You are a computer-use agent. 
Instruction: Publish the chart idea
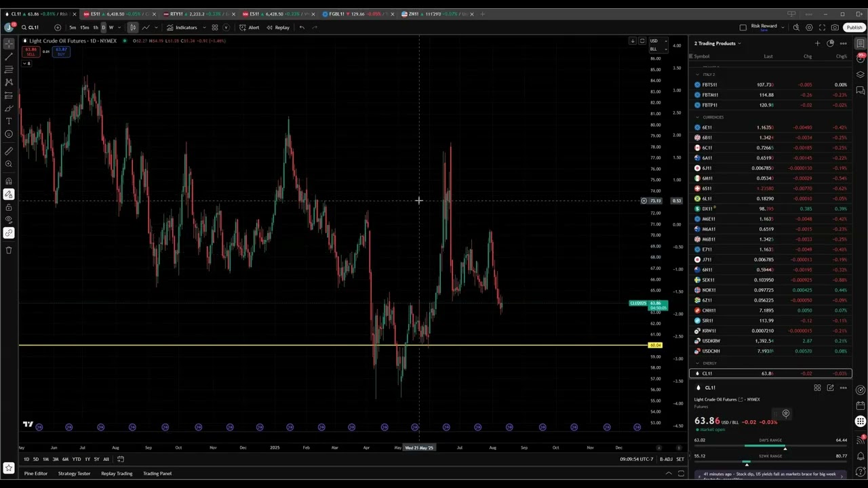pos(854,28)
